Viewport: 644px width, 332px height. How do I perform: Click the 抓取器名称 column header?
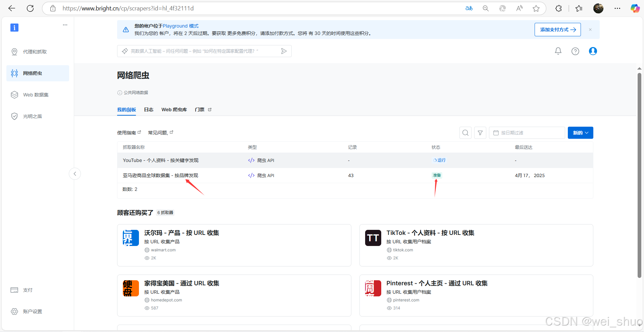[x=134, y=147]
